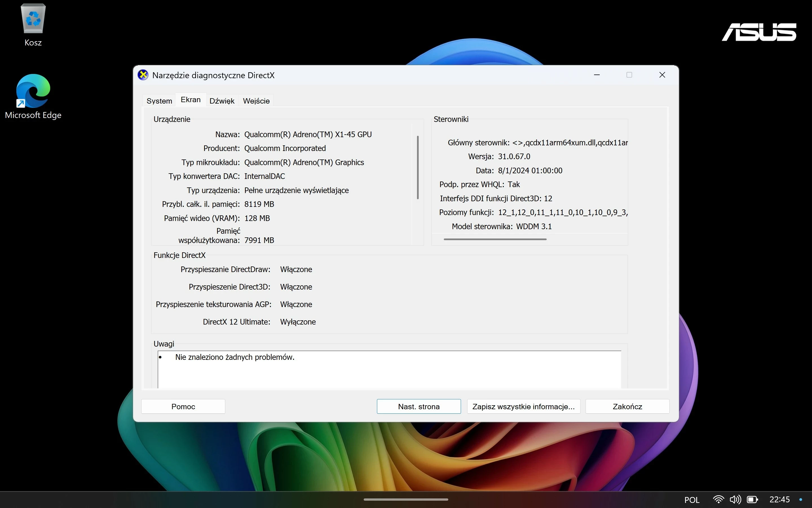Screen dimensions: 812x508
Task: Click the Zakończ button
Action: point(627,406)
